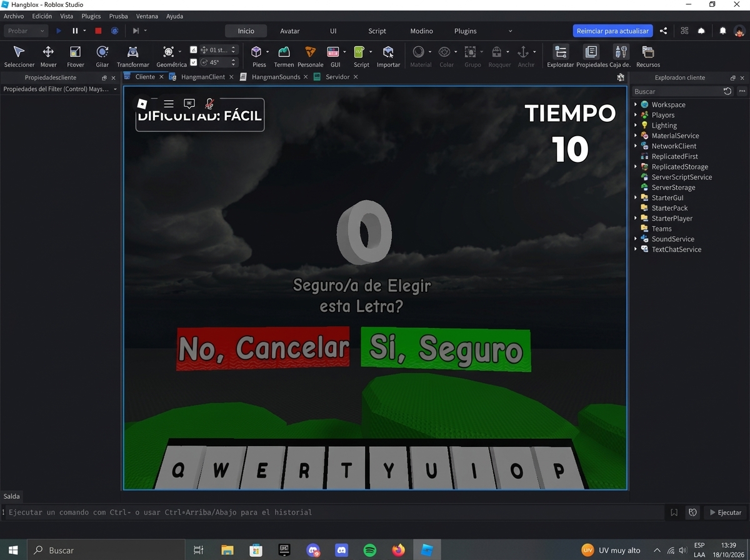Viewport: 750px width, 560px height.
Task: Open the Ayuda menu
Action: [x=174, y=16]
